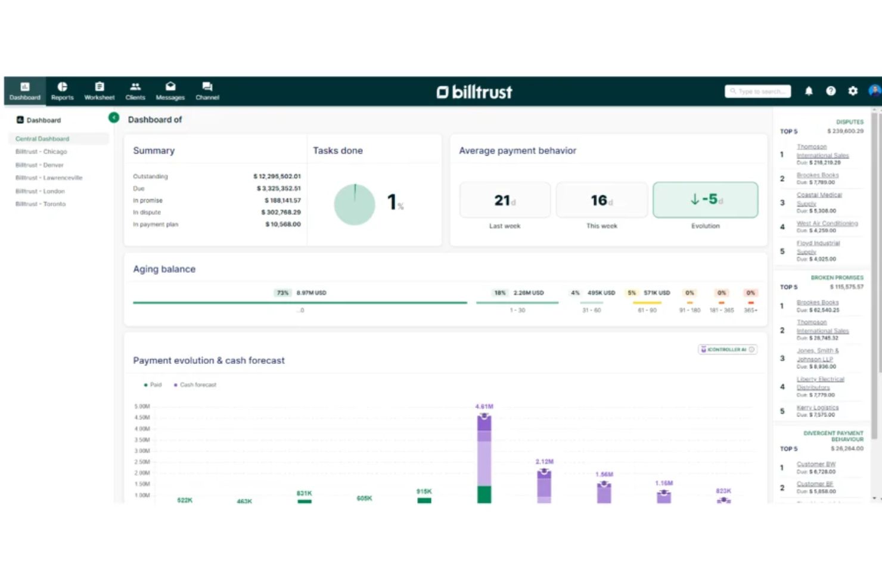
Task: Click the In dispute amount $302,768.29
Action: point(281,212)
